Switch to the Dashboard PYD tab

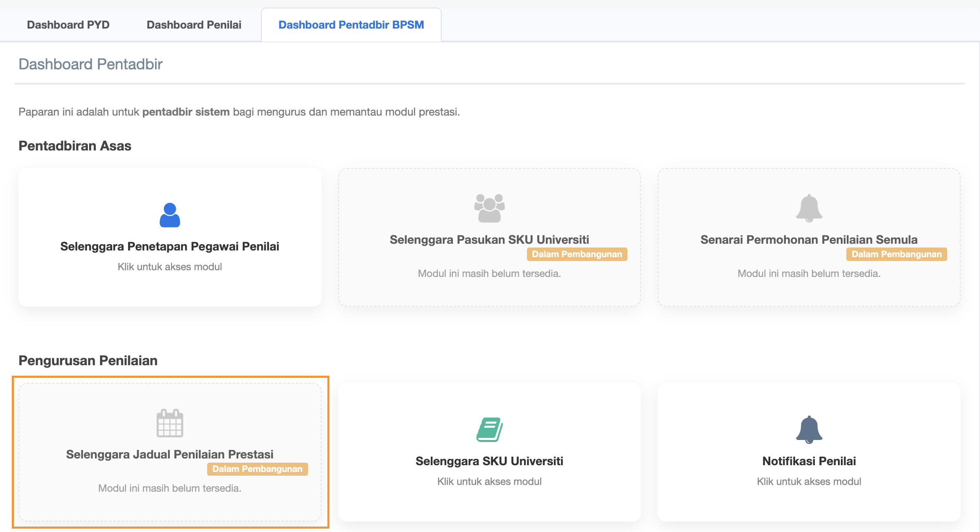coord(68,25)
